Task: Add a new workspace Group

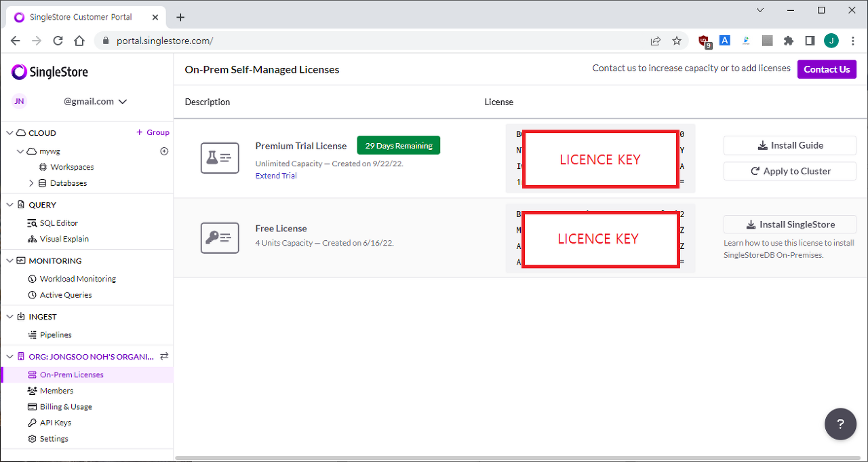Action: (153, 132)
